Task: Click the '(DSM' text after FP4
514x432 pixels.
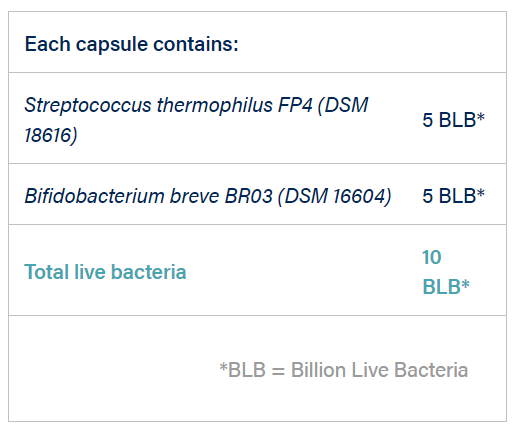Action: pyautogui.click(x=343, y=105)
